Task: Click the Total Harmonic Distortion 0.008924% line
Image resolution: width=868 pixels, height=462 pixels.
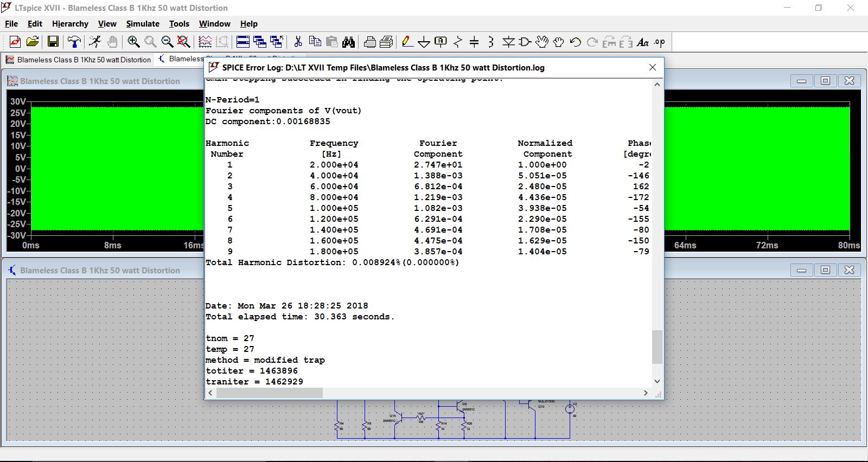Action: click(332, 262)
